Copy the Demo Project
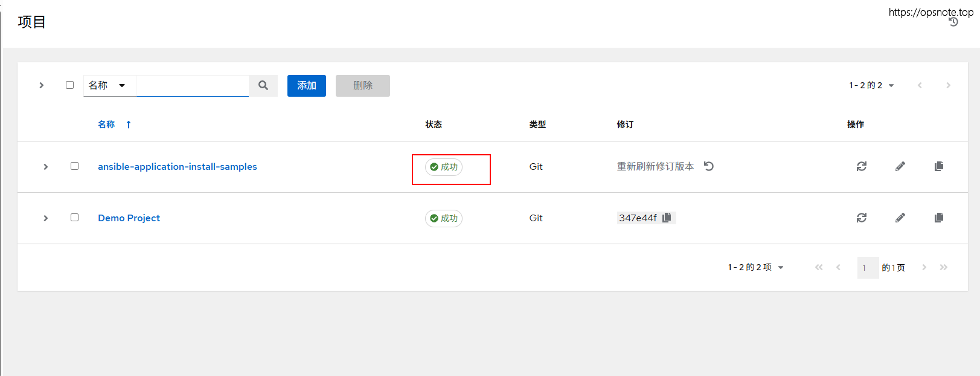This screenshot has height=376, width=980. [x=939, y=218]
